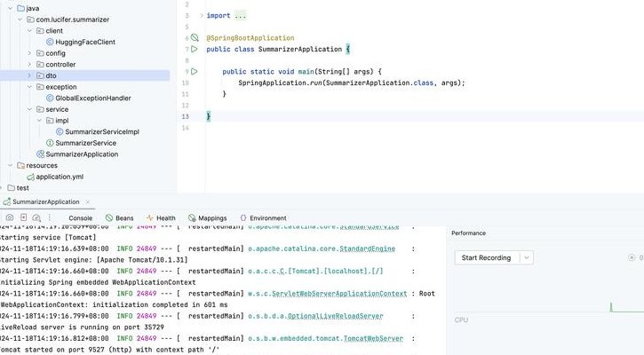Click 'Initializing Spring embedded WebApplicationContext' log line
The image size is (644, 355).
tap(98, 282)
